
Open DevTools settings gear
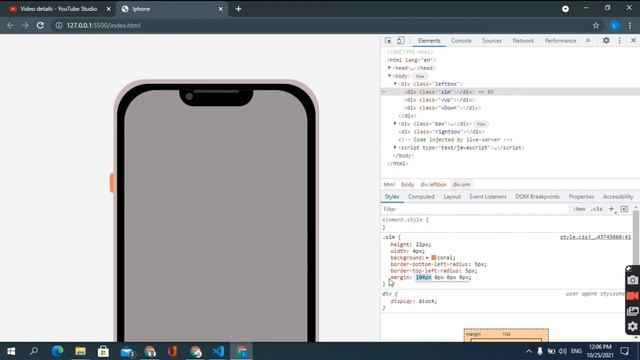click(606, 40)
